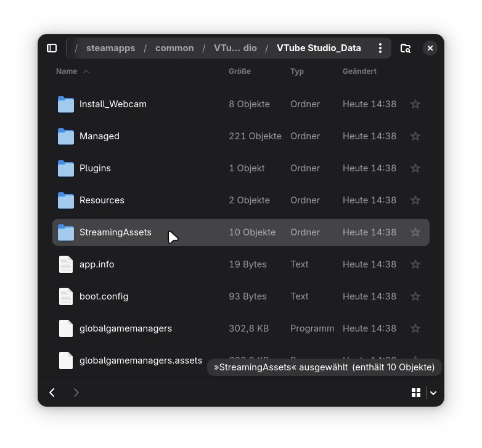Screen dimensions: 482x448
Task: Navigate to common in path bar
Action: (174, 48)
